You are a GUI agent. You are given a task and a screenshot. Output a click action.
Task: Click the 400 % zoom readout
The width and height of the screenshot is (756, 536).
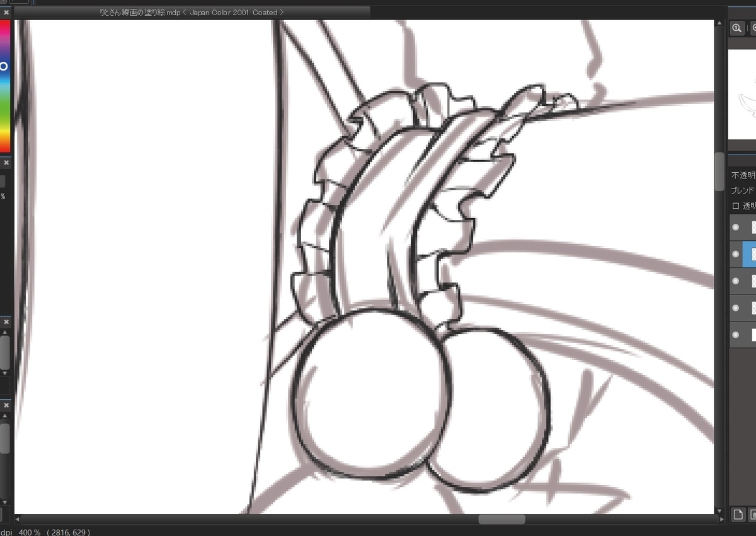pos(30,532)
